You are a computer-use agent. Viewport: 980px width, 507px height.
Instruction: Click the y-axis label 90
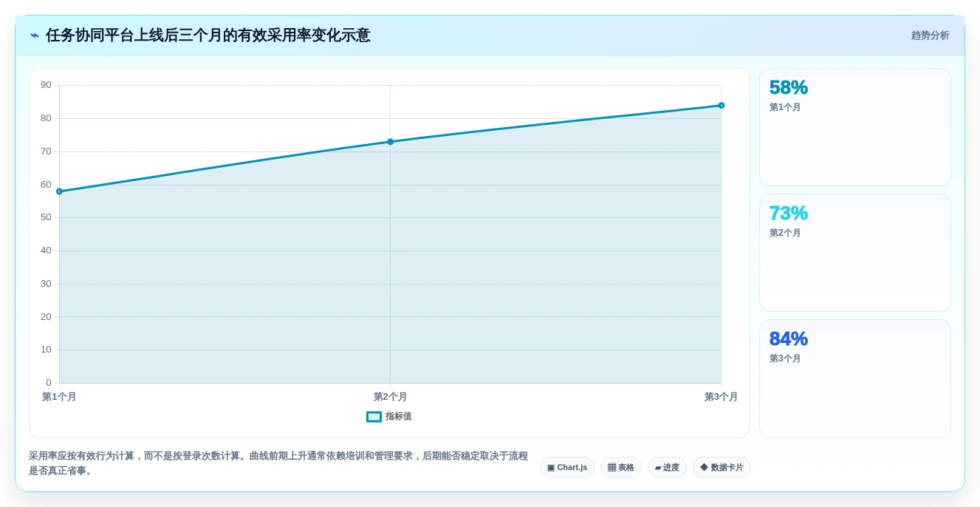pyautogui.click(x=46, y=85)
